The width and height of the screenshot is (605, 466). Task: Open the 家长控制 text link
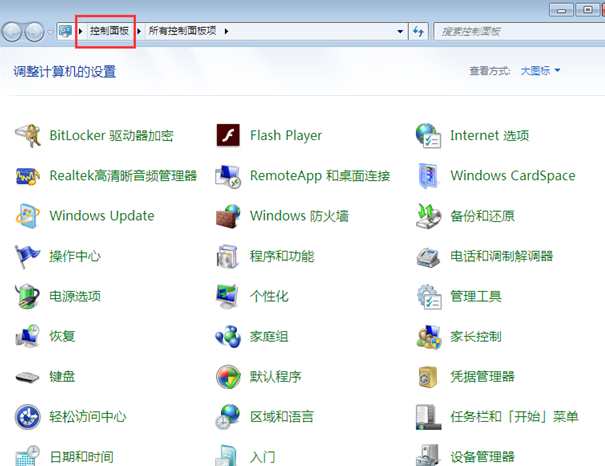click(476, 336)
